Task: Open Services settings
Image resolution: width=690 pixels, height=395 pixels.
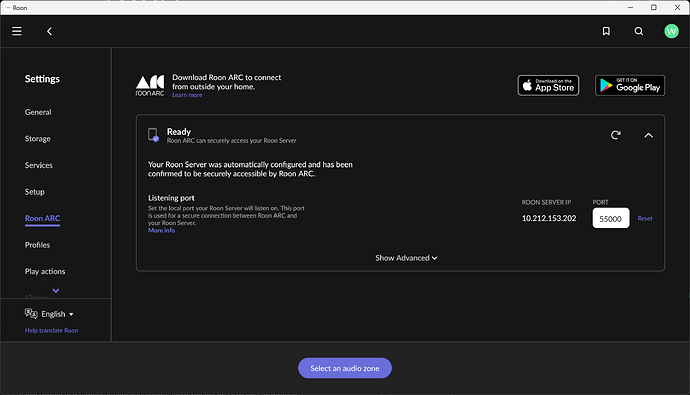Action: pos(39,165)
